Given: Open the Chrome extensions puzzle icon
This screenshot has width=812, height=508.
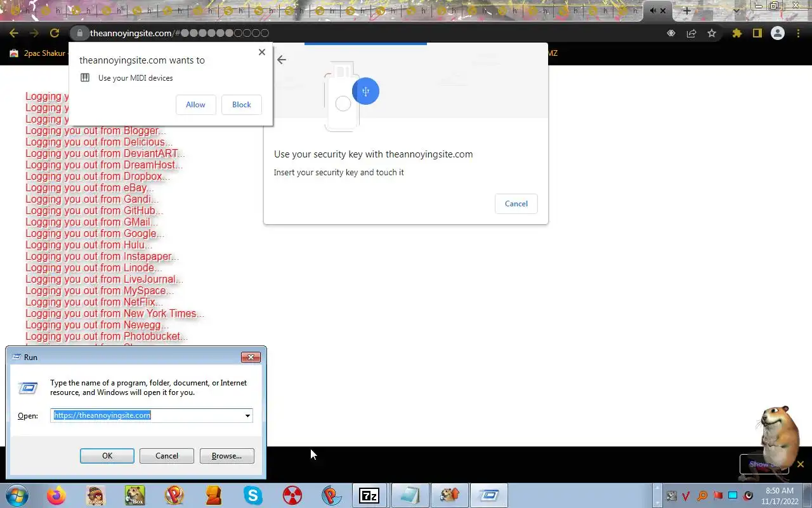Looking at the screenshot, I should (x=737, y=33).
